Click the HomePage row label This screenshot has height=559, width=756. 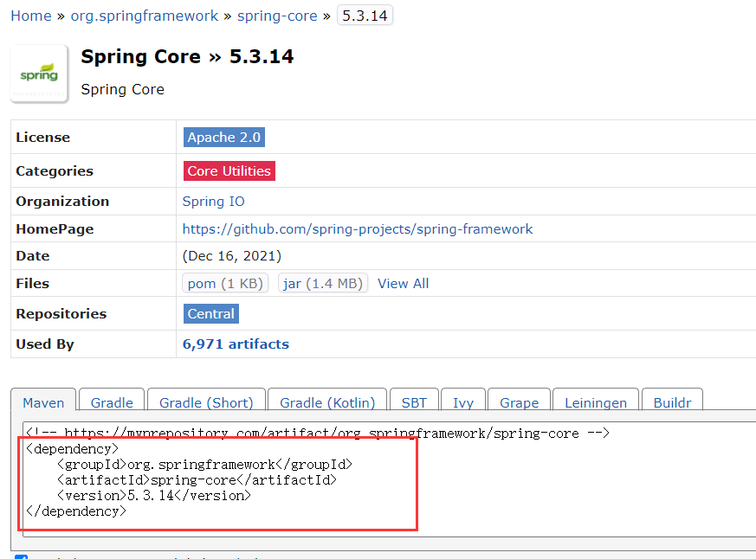(x=55, y=229)
